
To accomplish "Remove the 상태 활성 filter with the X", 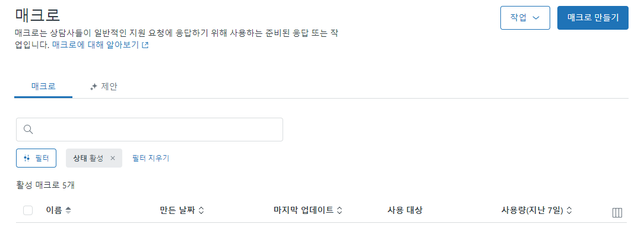I will [x=113, y=158].
